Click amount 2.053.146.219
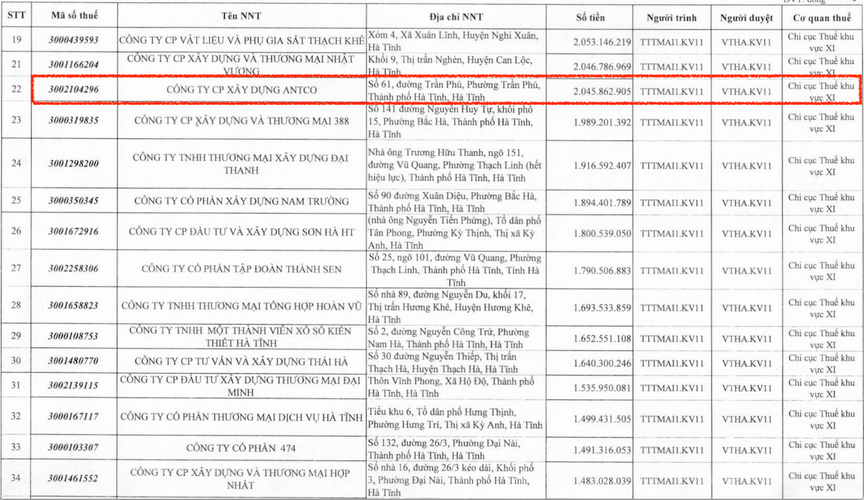 pyautogui.click(x=602, y=42)
